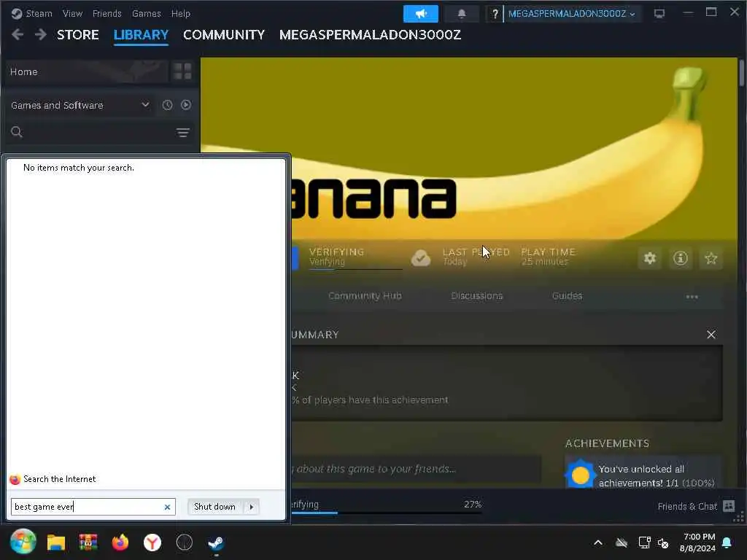Show hidden tray icons chevron

point(598,542)
